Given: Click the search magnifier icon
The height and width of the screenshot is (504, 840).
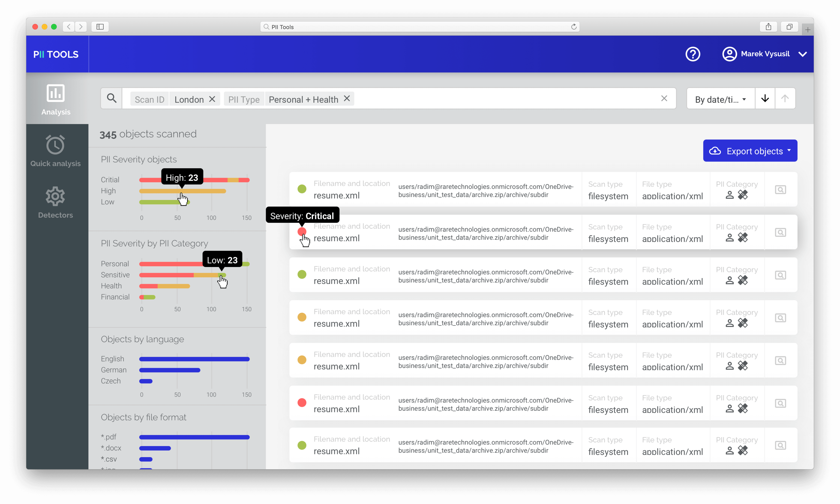Looking at the screenshot, I should point(111,98).
